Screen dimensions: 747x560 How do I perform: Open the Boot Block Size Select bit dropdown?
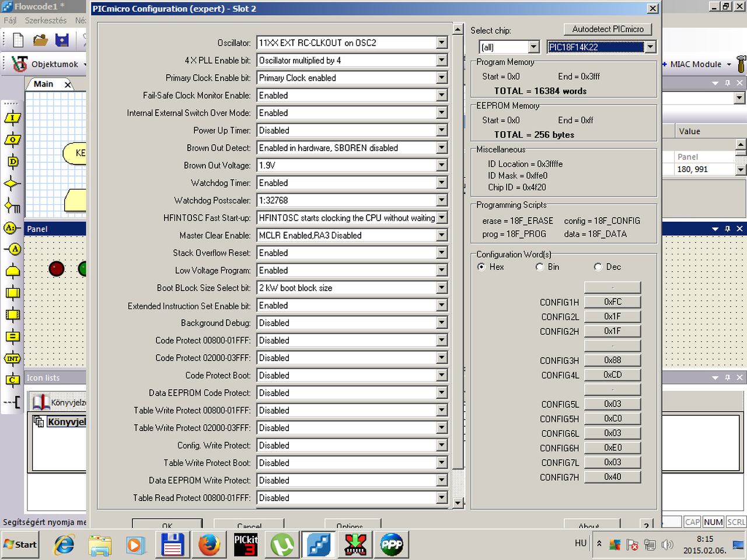pos(442,288)
